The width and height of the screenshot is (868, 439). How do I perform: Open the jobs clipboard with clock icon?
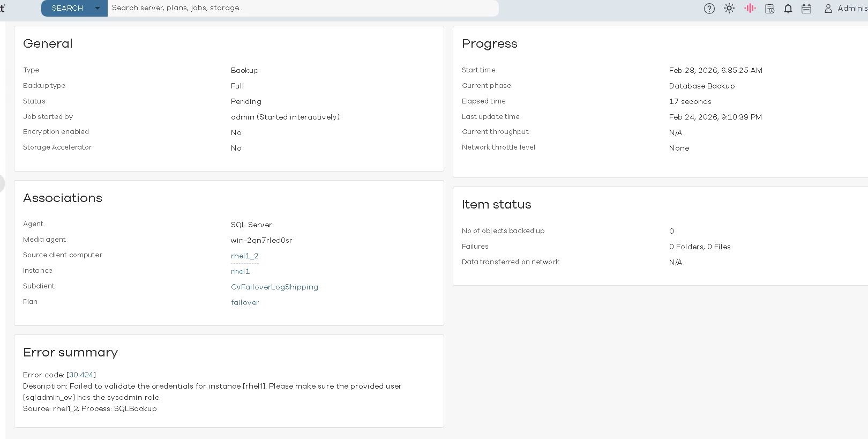click(769, 9)
